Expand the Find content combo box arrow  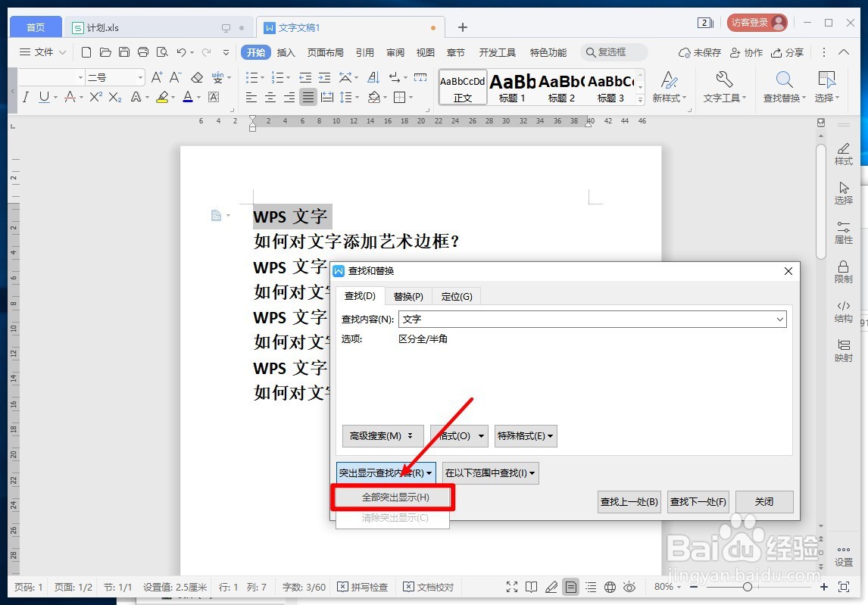click(779, 320)
